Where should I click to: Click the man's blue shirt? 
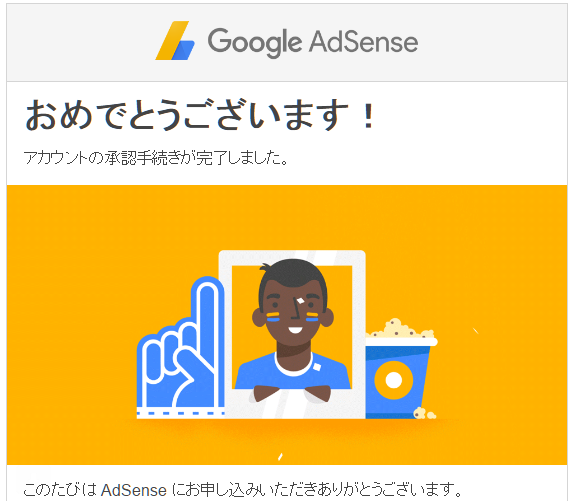292,371
